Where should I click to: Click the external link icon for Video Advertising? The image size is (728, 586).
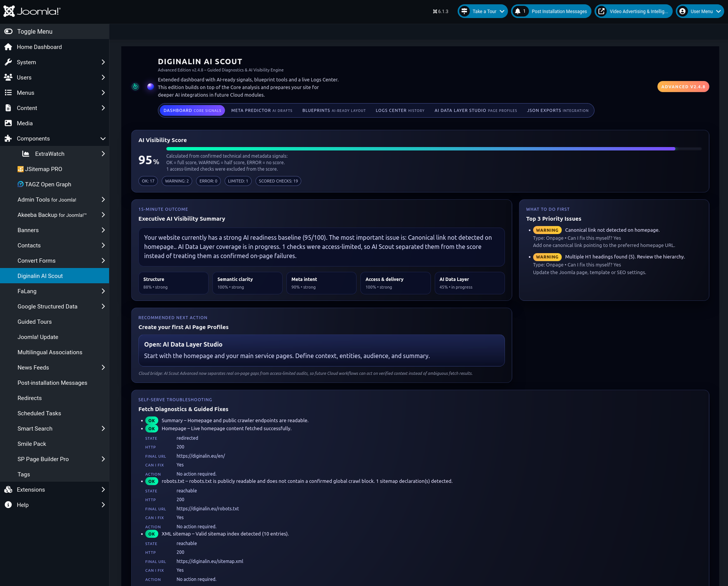(x=602, y=11)
